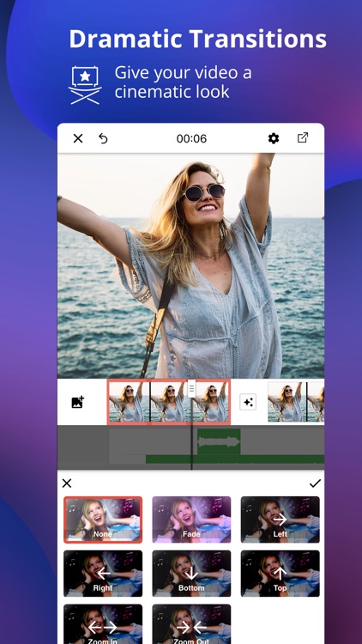
Task: Choose the None transition
Action: click(x=103, y=519)
